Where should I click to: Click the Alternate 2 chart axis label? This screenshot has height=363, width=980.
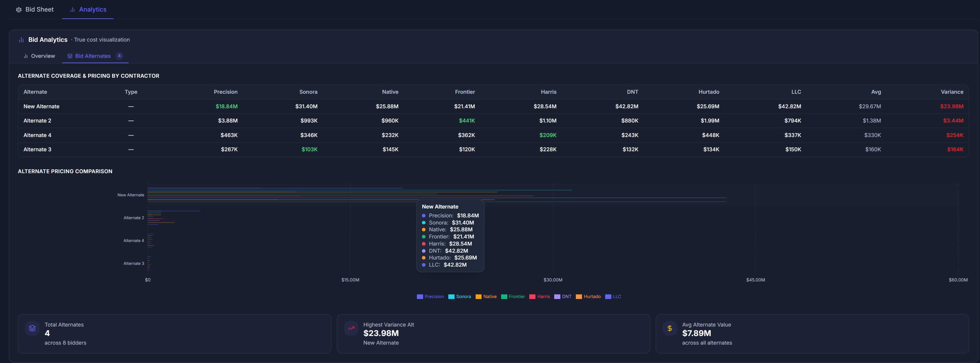point(133,218)
